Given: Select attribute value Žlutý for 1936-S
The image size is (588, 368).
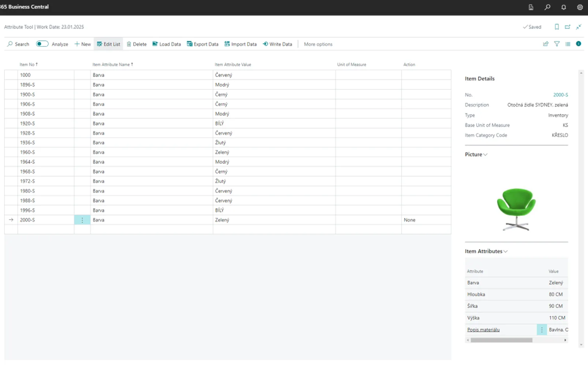Looking at the screenshot, I should (x=274, y=142).
